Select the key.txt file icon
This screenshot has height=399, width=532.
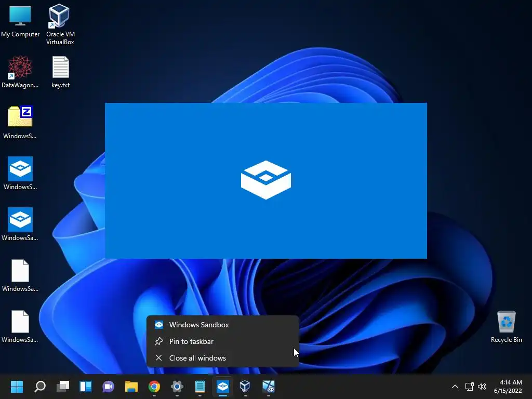pos(60,72)
